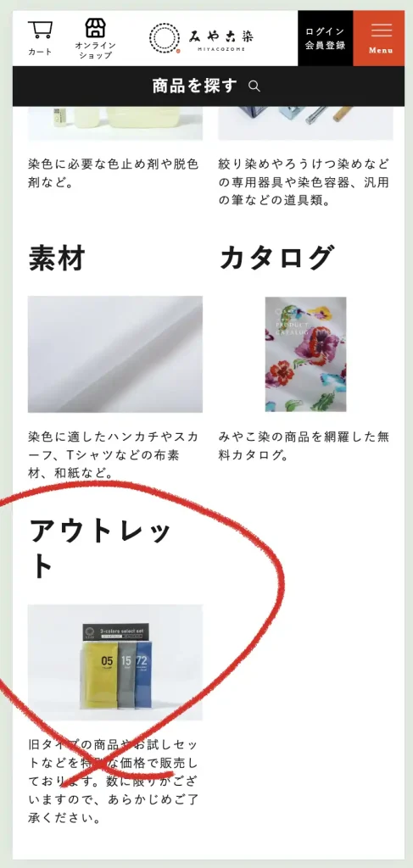Screen dimensions: 413x868
Task: Open the アウトレット category heading
Action: point(100,548)
